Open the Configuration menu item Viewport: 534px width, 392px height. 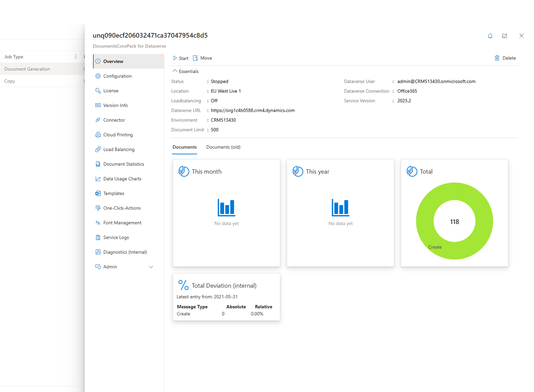(129, 76)
